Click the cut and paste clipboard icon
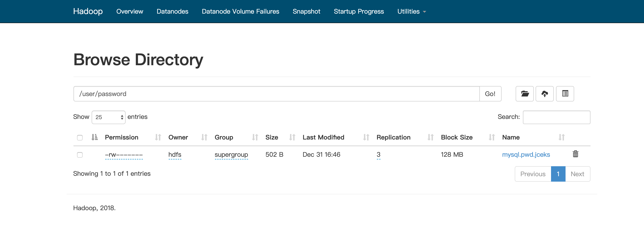This screenshot has height=231, width=644. click(565, 94)
